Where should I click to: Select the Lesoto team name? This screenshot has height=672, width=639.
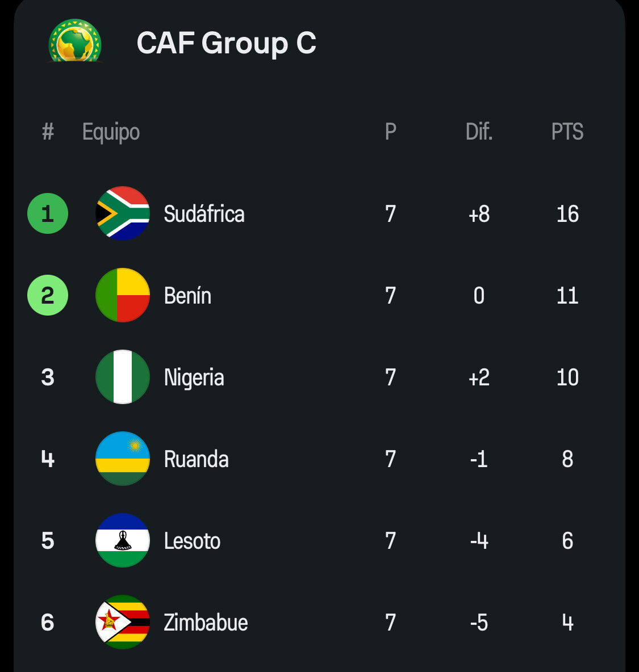192,541
